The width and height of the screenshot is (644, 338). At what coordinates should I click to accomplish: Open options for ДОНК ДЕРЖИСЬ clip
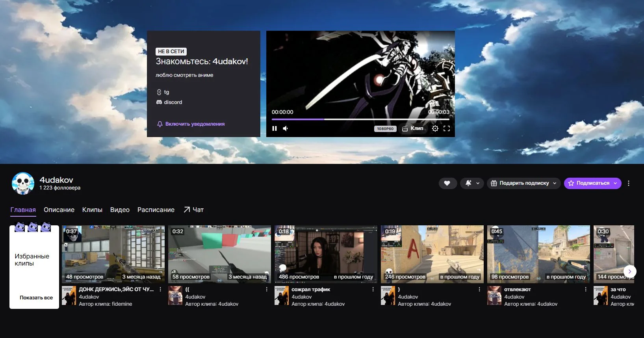[160, 290]
